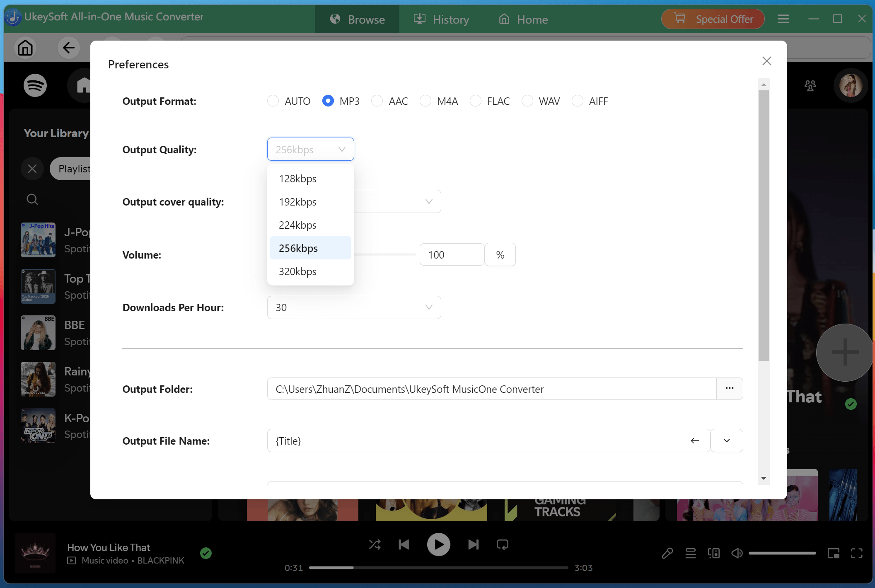875x588 pixels.
Task: Switch to the Home tab
Action: [x=523, y=19]
